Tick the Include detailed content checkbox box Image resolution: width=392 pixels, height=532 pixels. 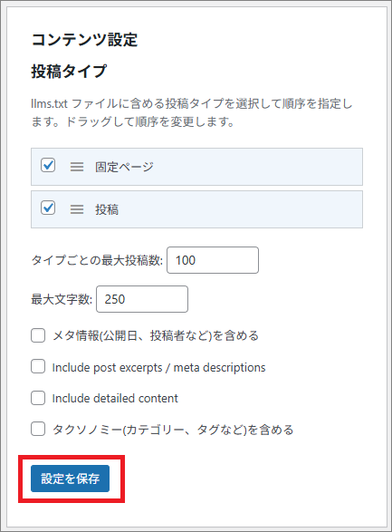[38, 398]
